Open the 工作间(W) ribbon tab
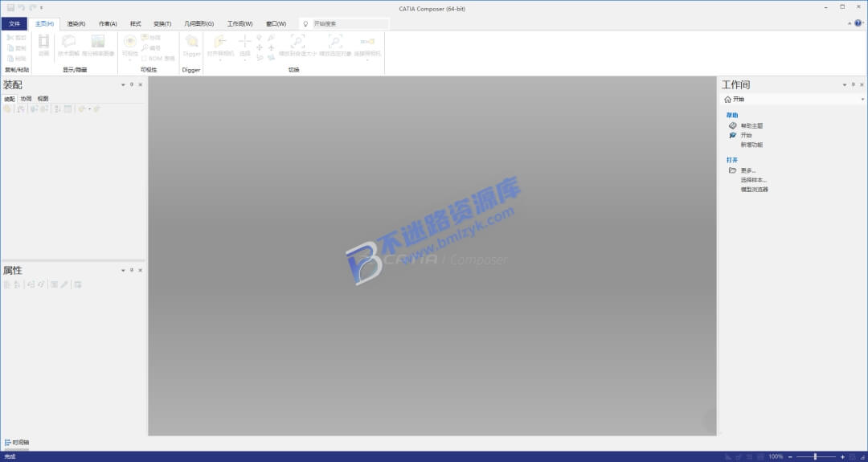Screen dimensions: 868x462 click(240, 24)
